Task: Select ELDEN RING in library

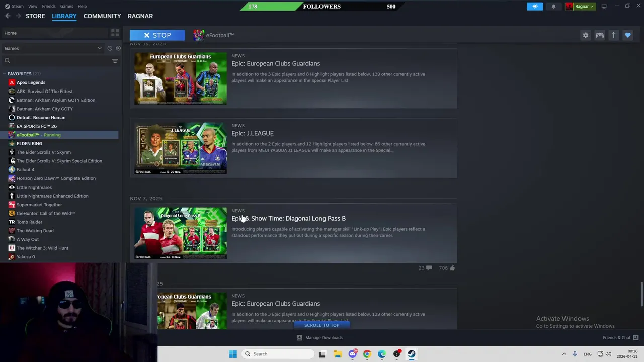Action: point(29,144)
